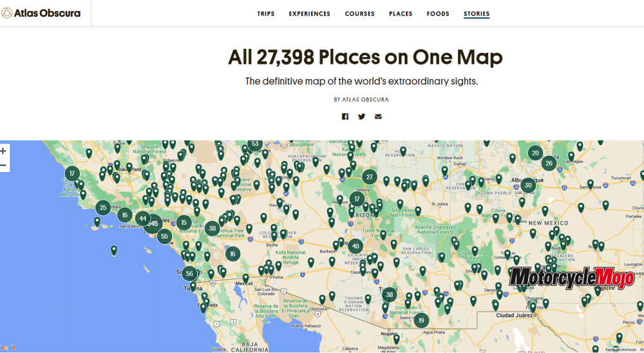Click the Motorcycle Mojo logo overlay
The height and width of the screenshot is (353, 644).
[x=572, y=278]
